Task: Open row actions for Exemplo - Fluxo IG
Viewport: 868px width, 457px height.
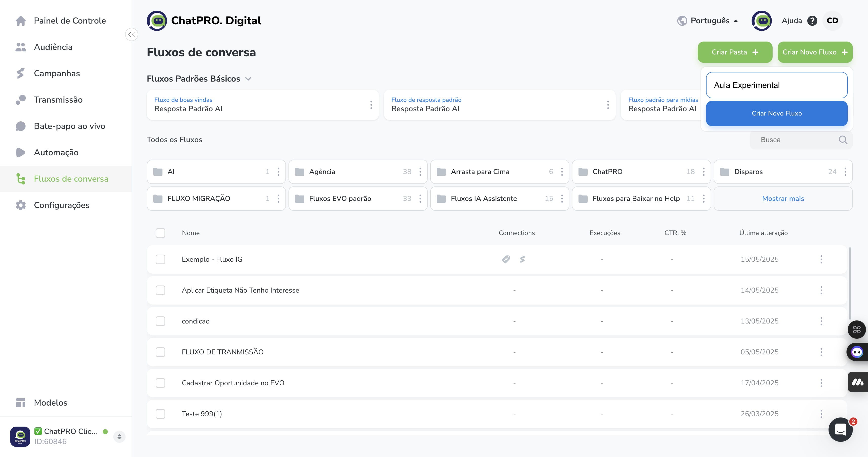Action: tap(821, 259)
